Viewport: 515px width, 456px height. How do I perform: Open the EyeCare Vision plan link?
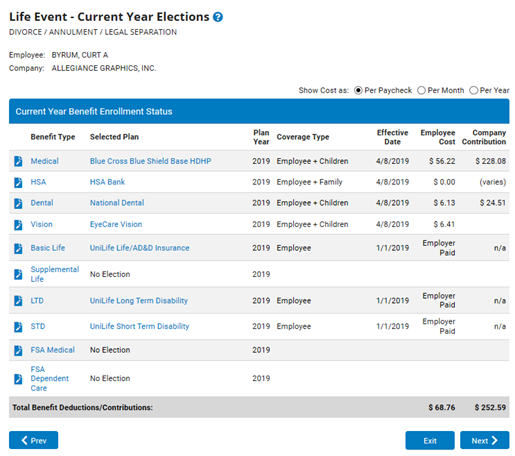tap(116, 224)
